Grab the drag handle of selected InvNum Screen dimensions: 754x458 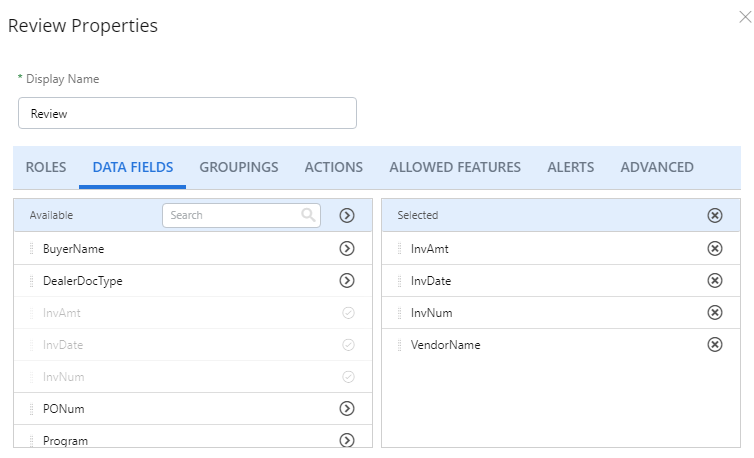click(400, 313)
